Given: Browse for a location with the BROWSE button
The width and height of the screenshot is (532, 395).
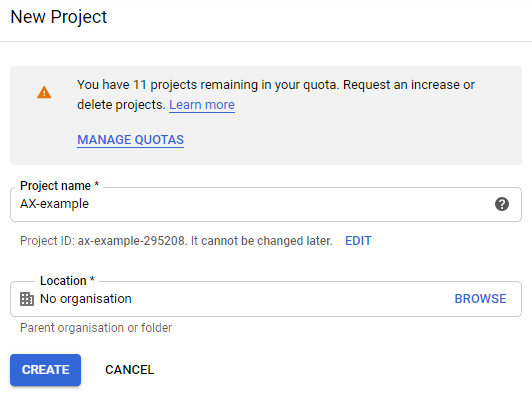Looking at the screenshot, I should tap(480, 299).
